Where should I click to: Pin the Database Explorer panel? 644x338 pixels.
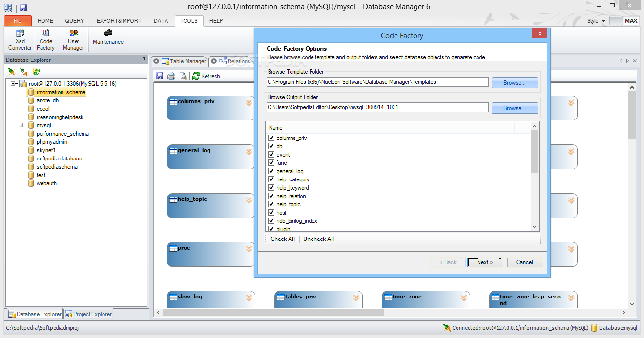pyautogui.click(x=144, y=60)
